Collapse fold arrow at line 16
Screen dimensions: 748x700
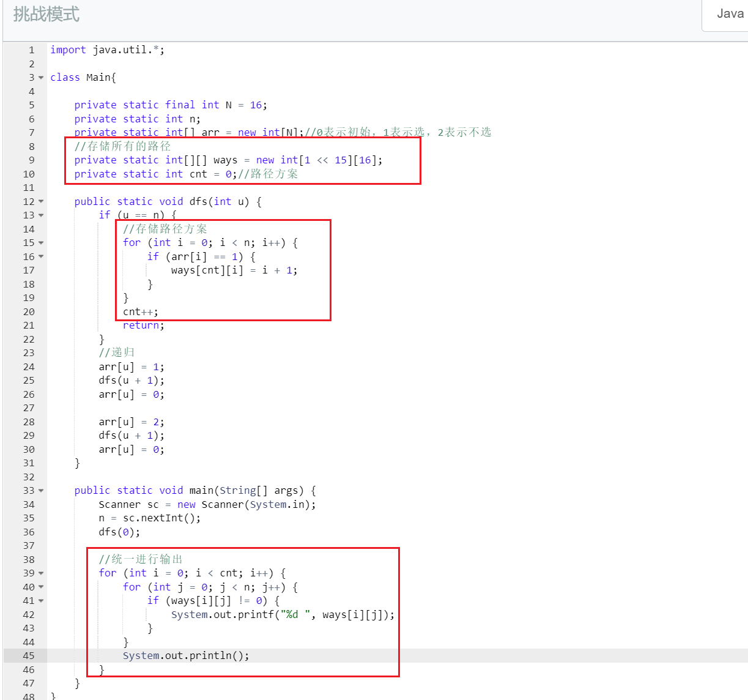41,256
